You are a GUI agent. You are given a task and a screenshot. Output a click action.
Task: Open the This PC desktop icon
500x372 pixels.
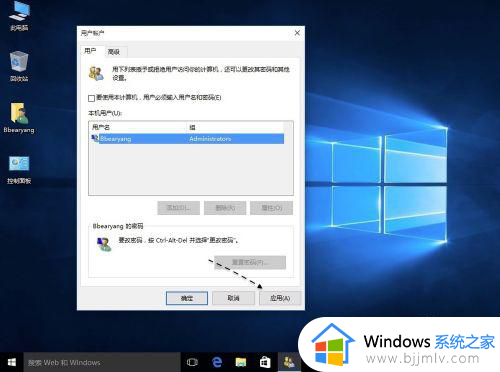click(19, 16)
